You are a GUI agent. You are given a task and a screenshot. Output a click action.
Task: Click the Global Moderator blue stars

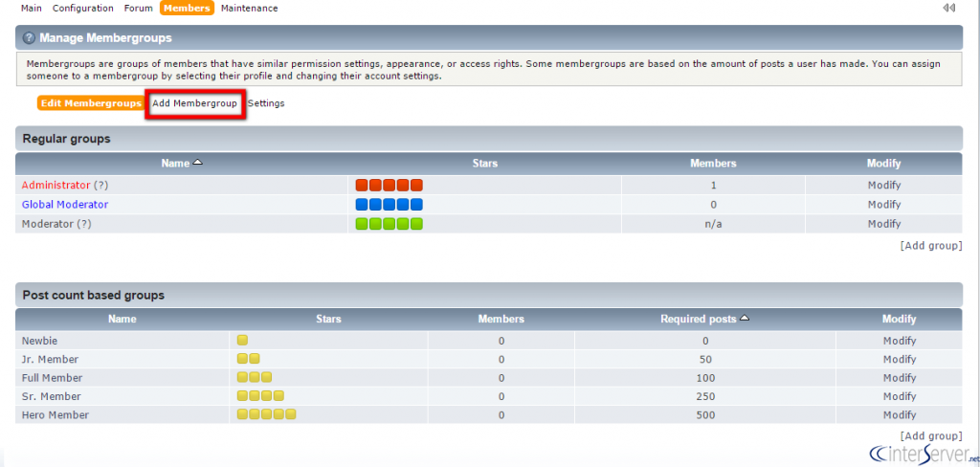pyautogui.click(x=390, y=205)
